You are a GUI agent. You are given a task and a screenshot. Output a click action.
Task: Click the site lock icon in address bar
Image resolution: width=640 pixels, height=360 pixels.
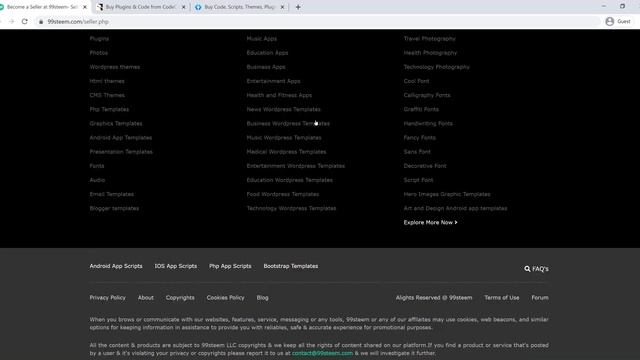pyautogui.click(x=41, y=22)
